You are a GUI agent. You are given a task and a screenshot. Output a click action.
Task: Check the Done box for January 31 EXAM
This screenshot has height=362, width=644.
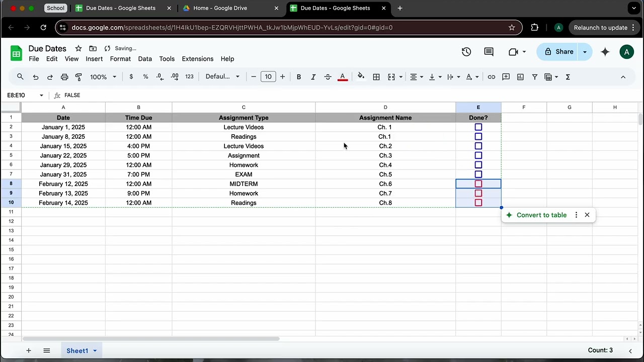pyautogui.click(x=478, y=174)
